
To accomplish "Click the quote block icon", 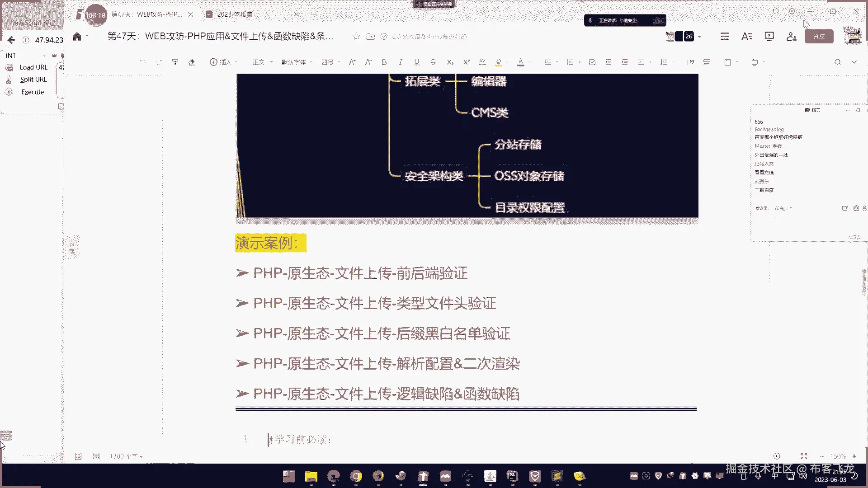I will tap(690, 62).
